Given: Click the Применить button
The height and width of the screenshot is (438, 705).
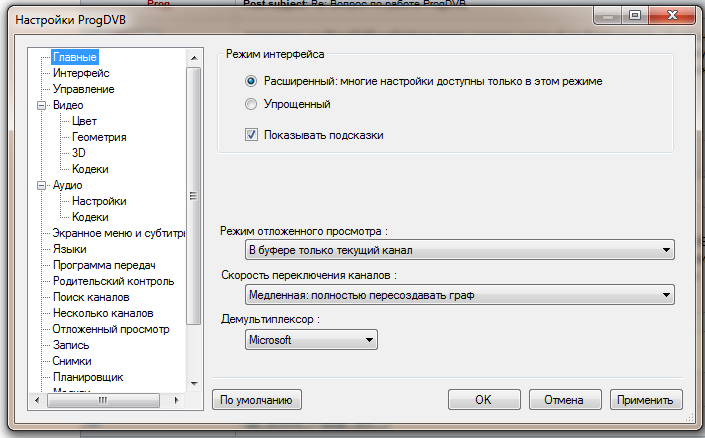Looking at the screenshot, I should click(646, 400).
